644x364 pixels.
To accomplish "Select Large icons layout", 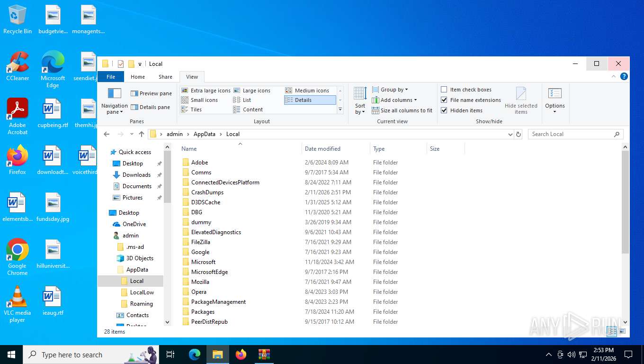I will [x=252, y=91].
